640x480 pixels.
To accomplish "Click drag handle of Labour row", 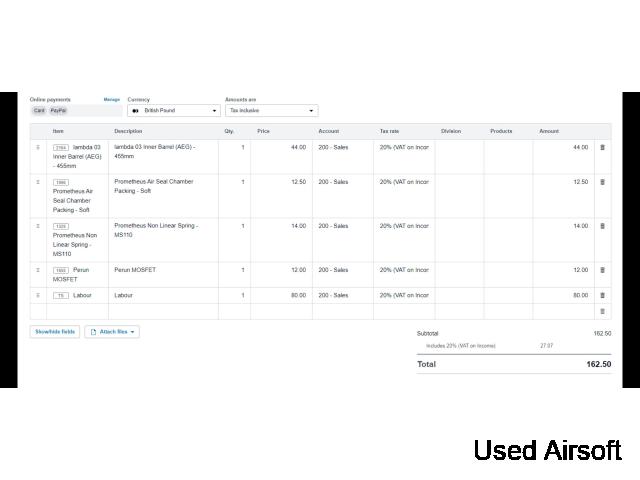I will click(38, 295).
